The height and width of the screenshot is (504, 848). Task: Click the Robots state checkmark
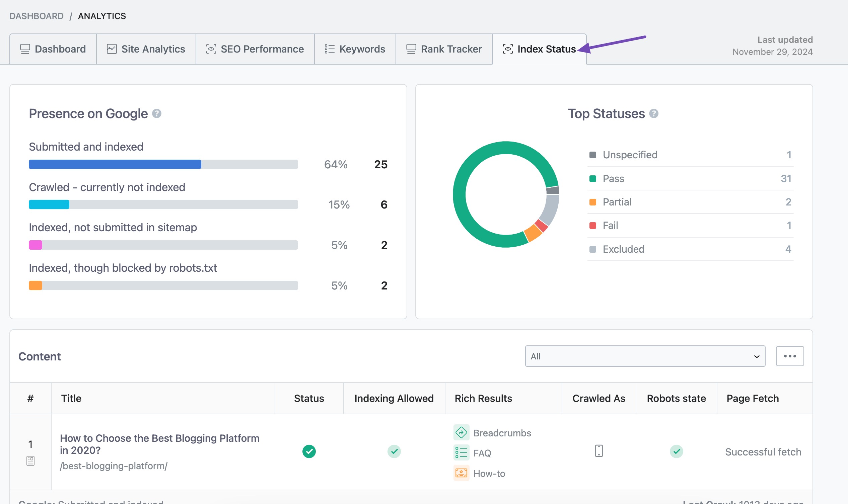point(677,451)
